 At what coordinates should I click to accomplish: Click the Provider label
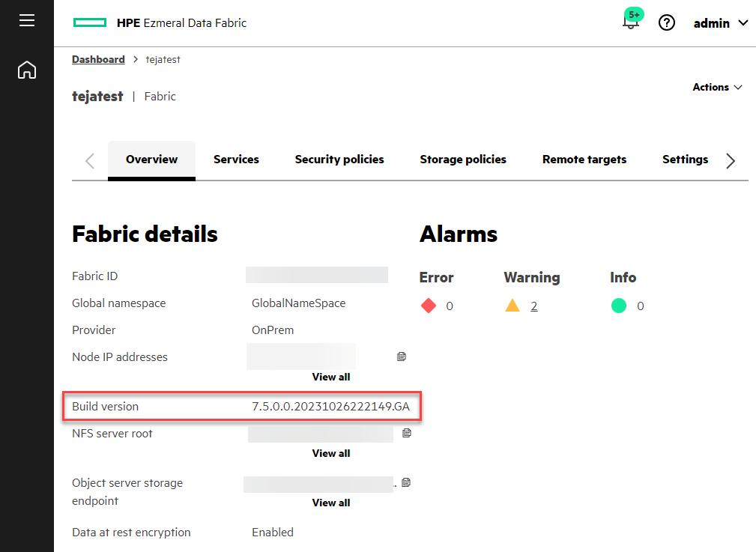pos(94,330)
